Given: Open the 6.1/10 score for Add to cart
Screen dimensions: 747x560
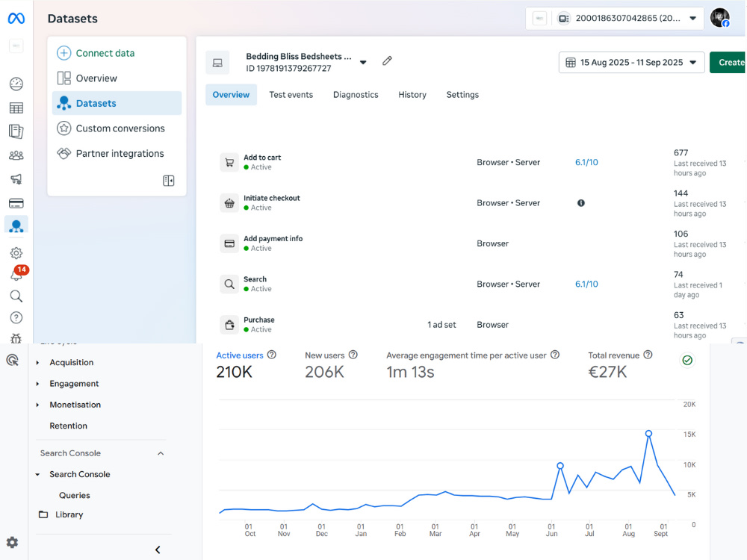Looking at the screenshot, I should [x=586, y=162].
